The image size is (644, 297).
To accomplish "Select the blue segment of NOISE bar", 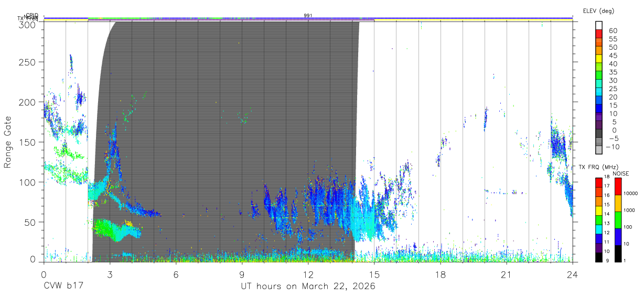I will tap(618, 237).
